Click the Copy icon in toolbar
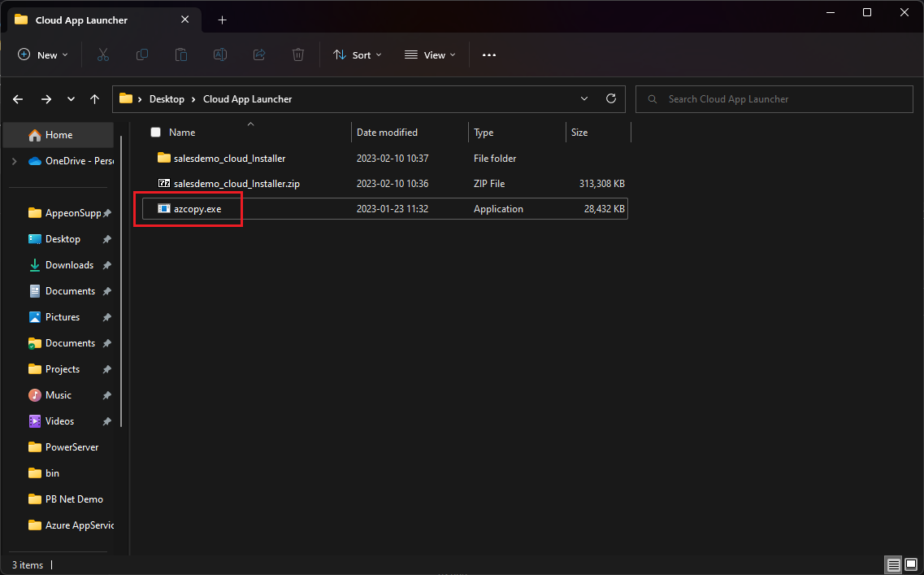This screenshot has width=924, height=575. point(142,54)
